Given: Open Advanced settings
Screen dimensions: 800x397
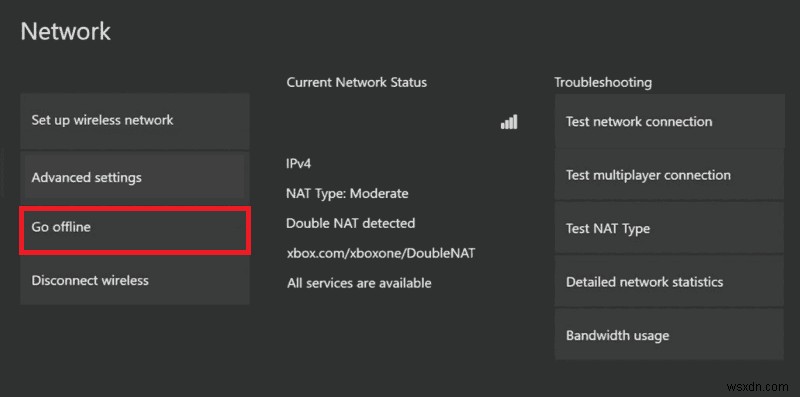Looking at the screenshot, I should point(135,177).
